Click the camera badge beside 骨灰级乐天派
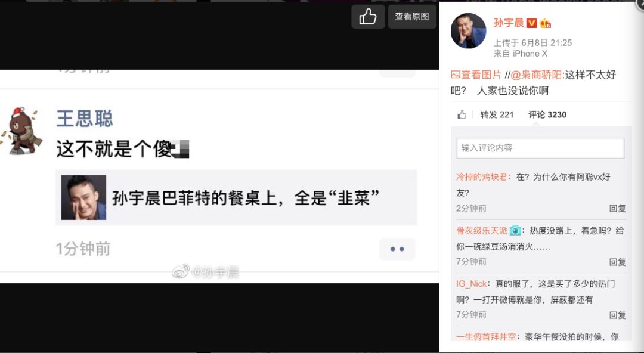 point(515,231)
